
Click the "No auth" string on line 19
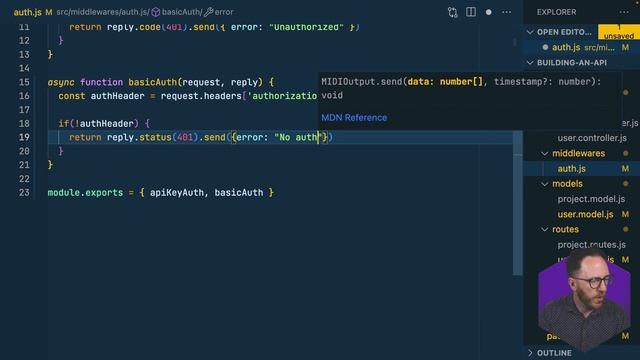[298, 137]
